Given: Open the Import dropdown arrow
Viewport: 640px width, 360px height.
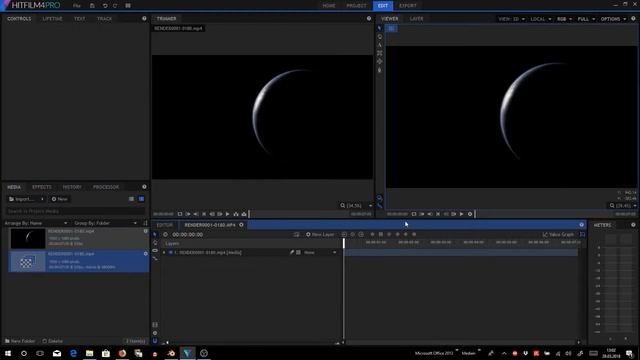Looking at the screenshot, I should tap(42, 199).
